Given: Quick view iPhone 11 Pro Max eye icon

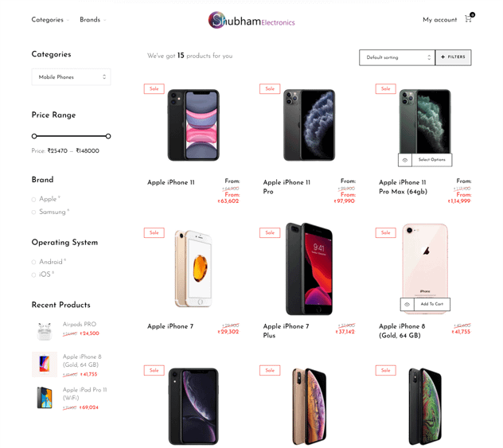Looking at the screenshot, I should 405,160.
